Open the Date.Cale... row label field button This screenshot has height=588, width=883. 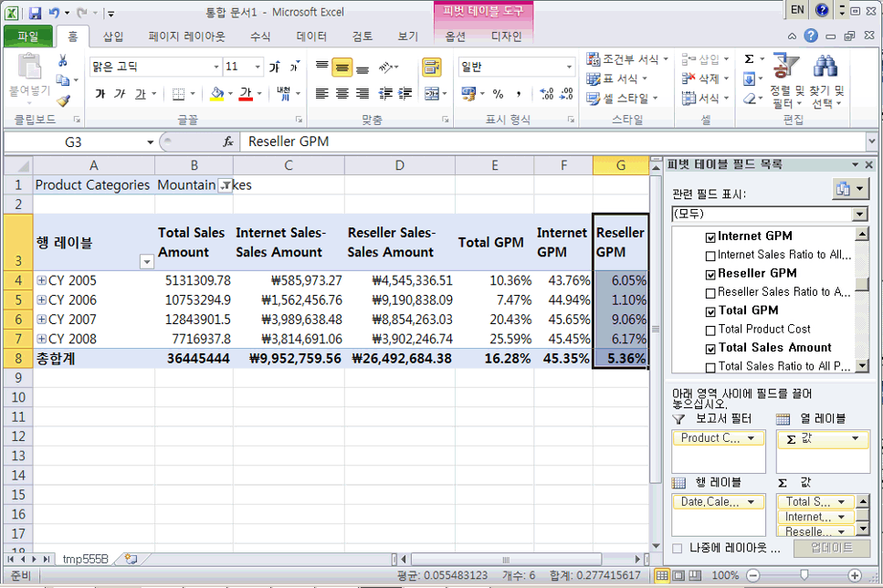(x=718, y=502)
